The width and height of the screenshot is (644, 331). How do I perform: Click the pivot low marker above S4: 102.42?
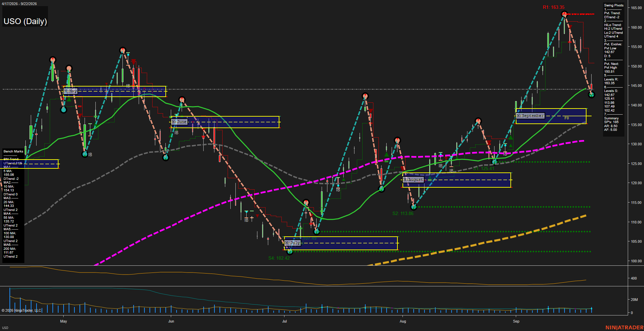point(289,251)
